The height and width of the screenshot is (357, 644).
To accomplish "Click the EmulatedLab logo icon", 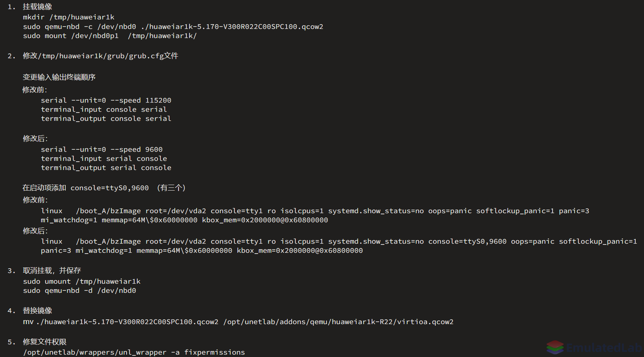I will [x=555, y=347].
